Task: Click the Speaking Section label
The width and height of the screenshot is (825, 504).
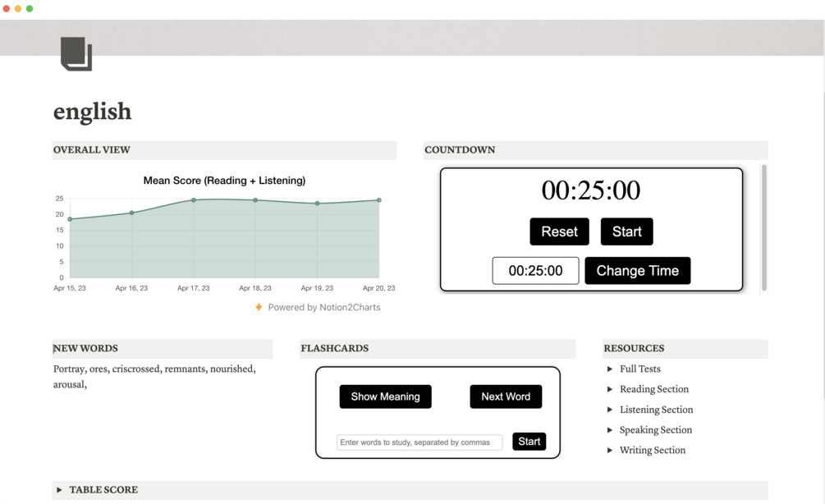Action: pos(656,430)
